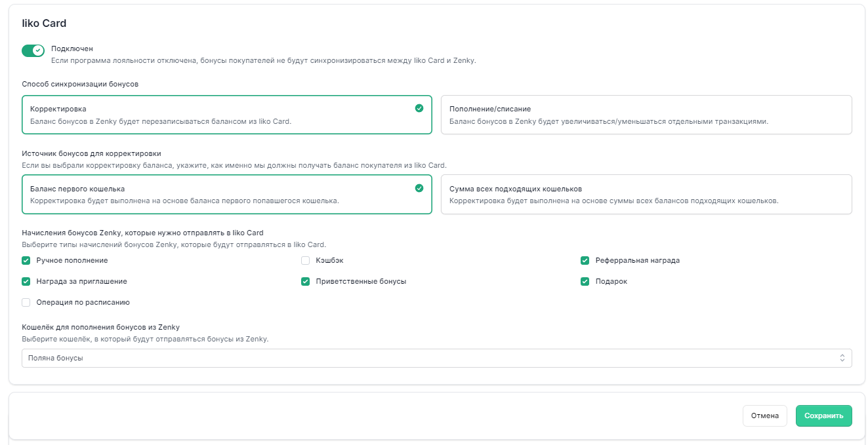Choose the Баланс первого кошелька option
Image resolution: width=868 pixels, height=445 pixels.
pyautogui.click(x=226, y=194)
